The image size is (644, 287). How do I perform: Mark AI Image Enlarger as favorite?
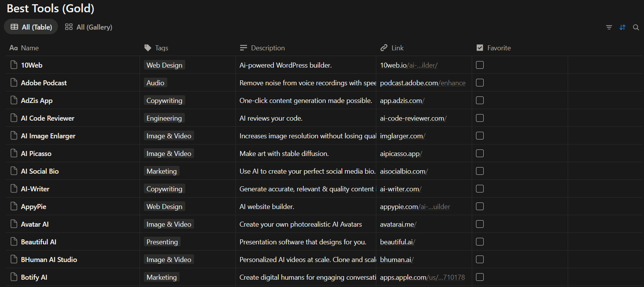[480, 136]
